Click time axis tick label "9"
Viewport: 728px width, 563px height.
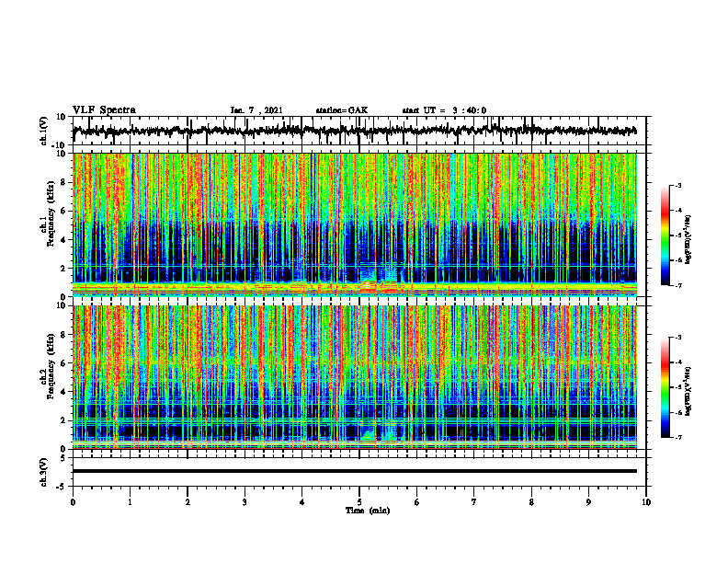[x=588, y=502]
